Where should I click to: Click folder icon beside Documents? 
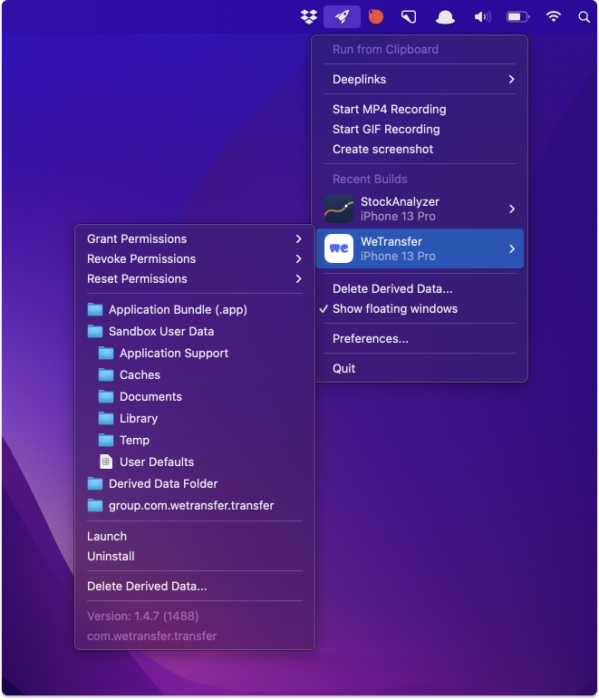106,396
